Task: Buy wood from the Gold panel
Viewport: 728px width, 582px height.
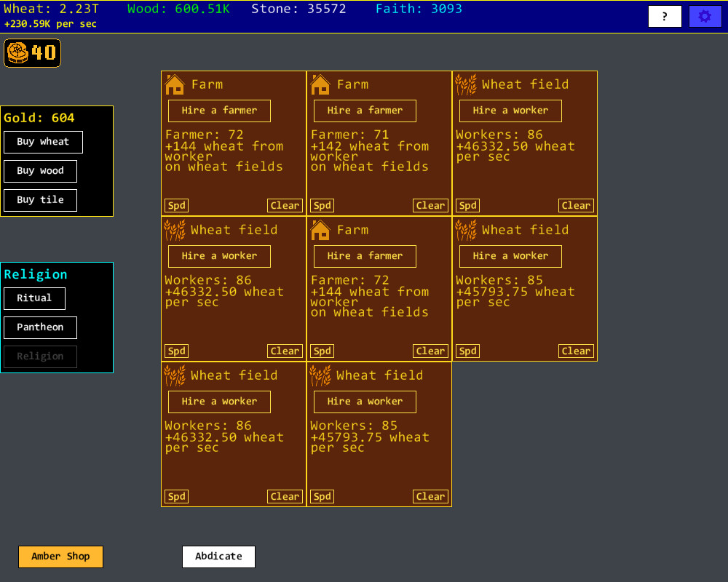Action: 40,171
